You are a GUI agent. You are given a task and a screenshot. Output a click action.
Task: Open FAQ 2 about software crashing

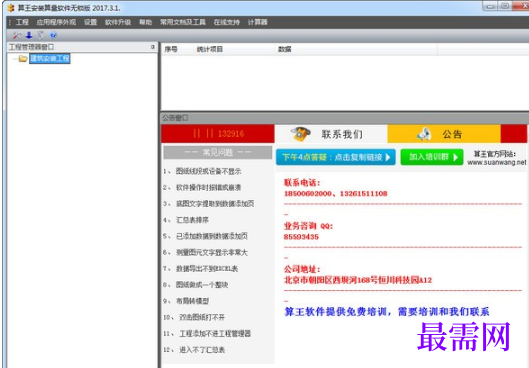(x=202, y=188)
